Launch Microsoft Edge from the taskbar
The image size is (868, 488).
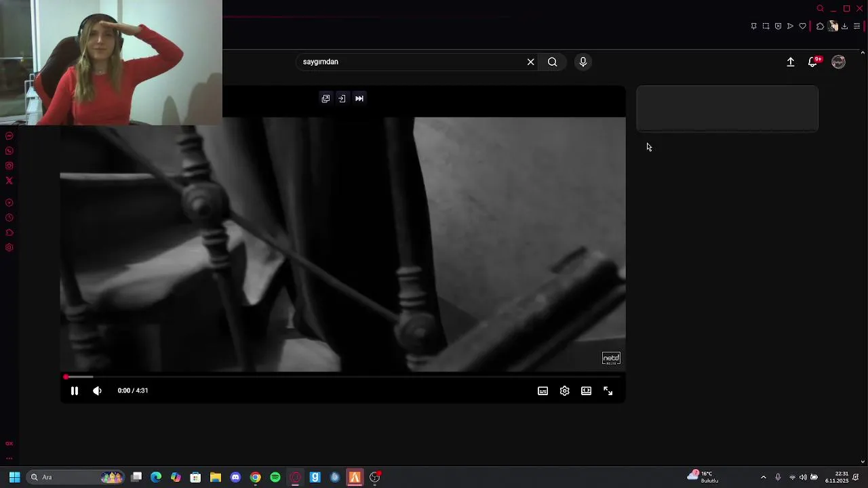(x=156, y=477)
